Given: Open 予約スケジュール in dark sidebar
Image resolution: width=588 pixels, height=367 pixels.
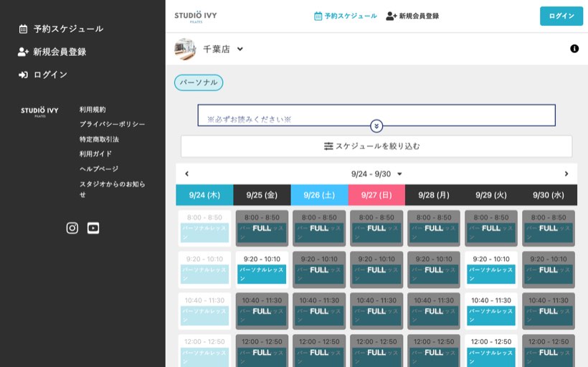Looking at the screenshot, I should pyautogui.click(x=61, y=29).
